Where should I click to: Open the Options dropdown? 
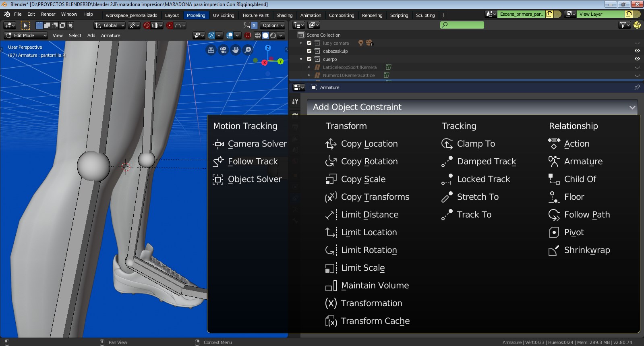[273, 25]
